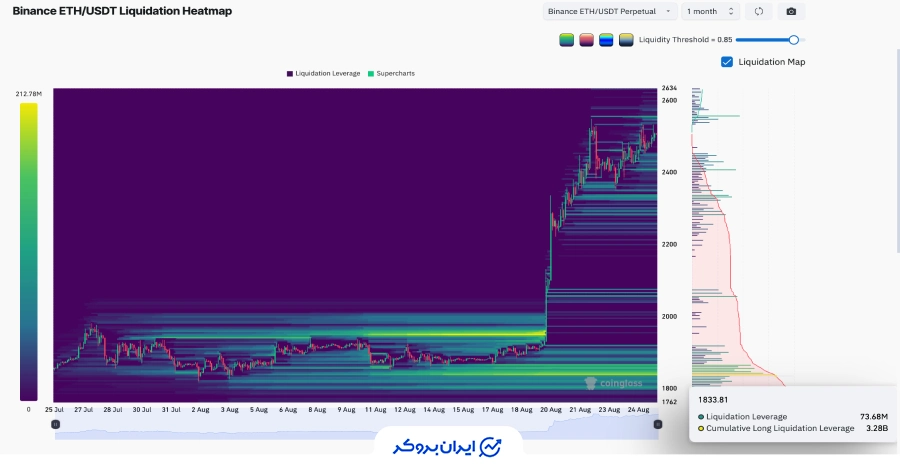Click the 3.28B cumulative value in tooltip

[x=876, y=428]
